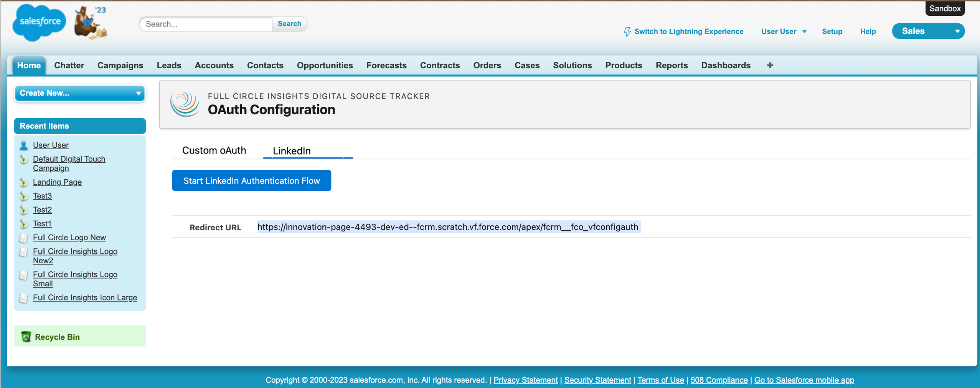Open the Test3 recent item
980x388 pixels.
point(42,196)
